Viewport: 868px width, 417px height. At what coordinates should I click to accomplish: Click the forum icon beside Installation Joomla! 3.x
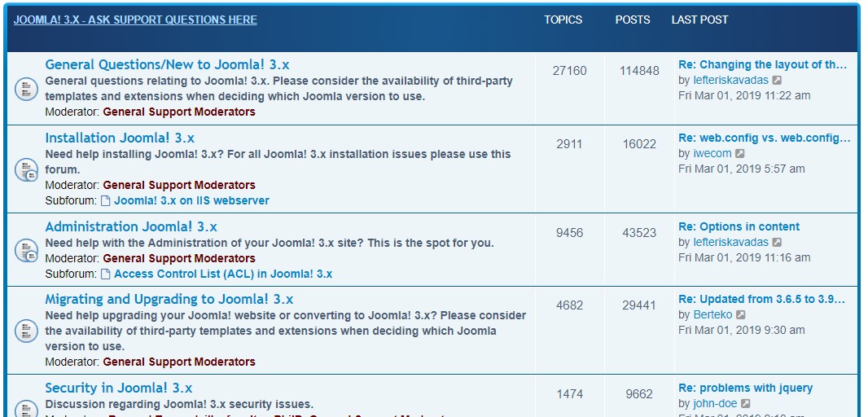coord(26,169)
